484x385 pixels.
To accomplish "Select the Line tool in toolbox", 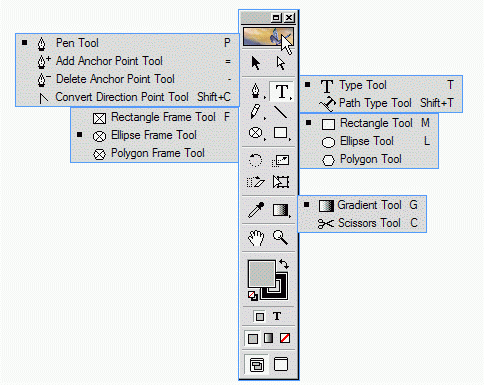I will (x=281, y=112).
